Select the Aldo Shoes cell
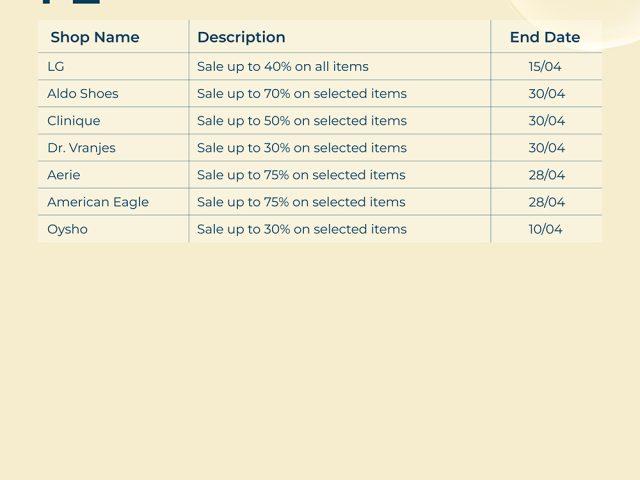The height and width of the screenshot is (480, 640). click(83, 94)
